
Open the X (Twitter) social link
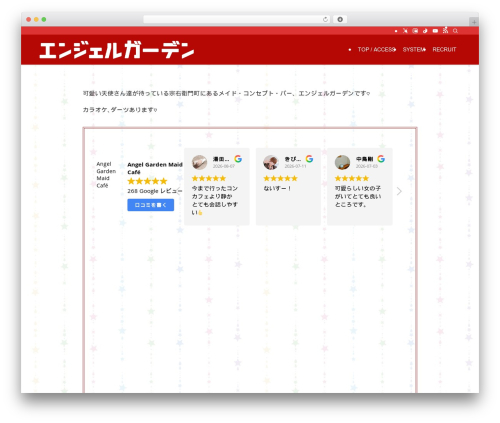click(x=405, y=31)
